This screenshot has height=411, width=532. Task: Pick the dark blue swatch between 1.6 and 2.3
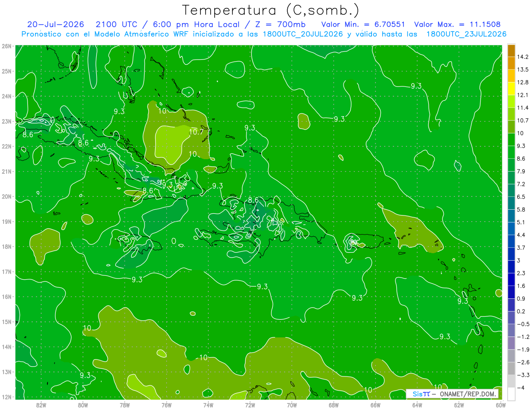coord(511,279)
